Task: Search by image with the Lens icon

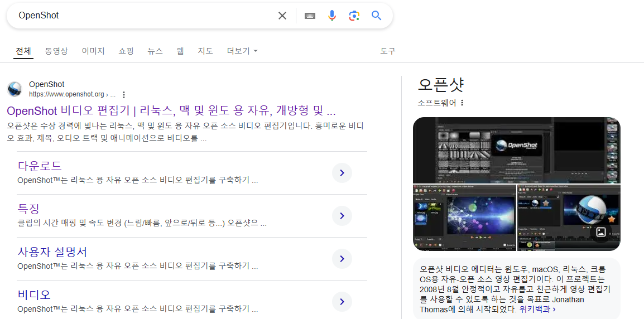Action: [354, 16]
